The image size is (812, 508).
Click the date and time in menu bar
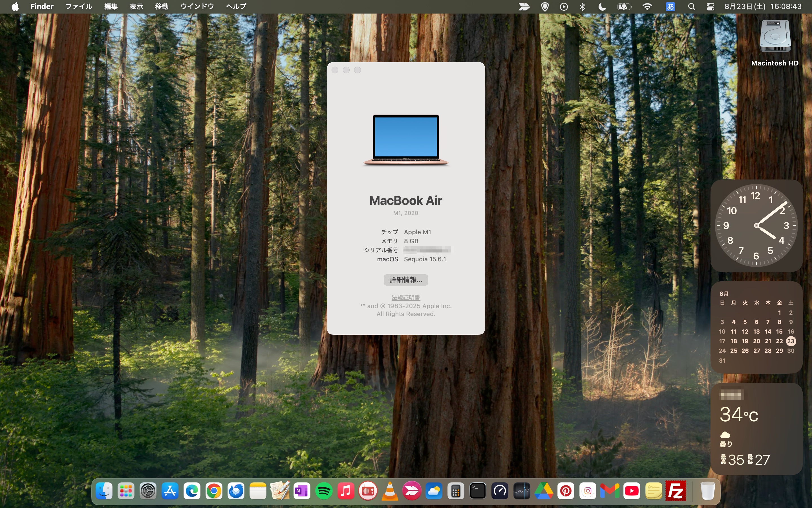[x=763, y=6]
